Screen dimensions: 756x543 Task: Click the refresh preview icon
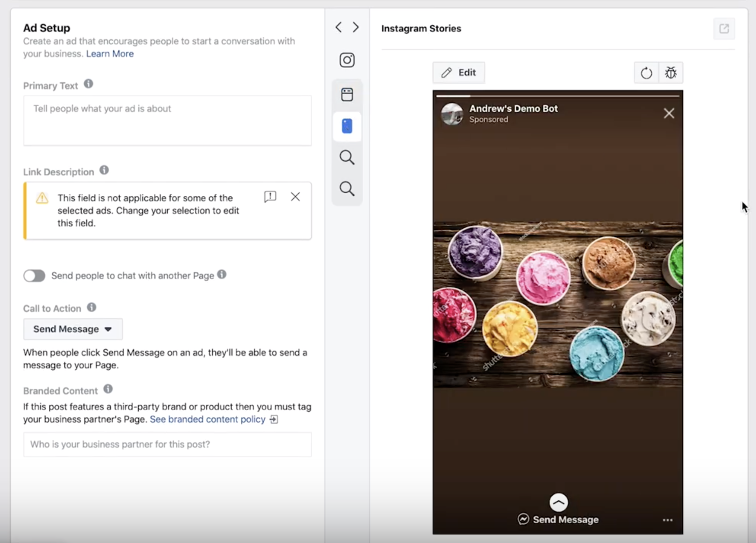646,73
